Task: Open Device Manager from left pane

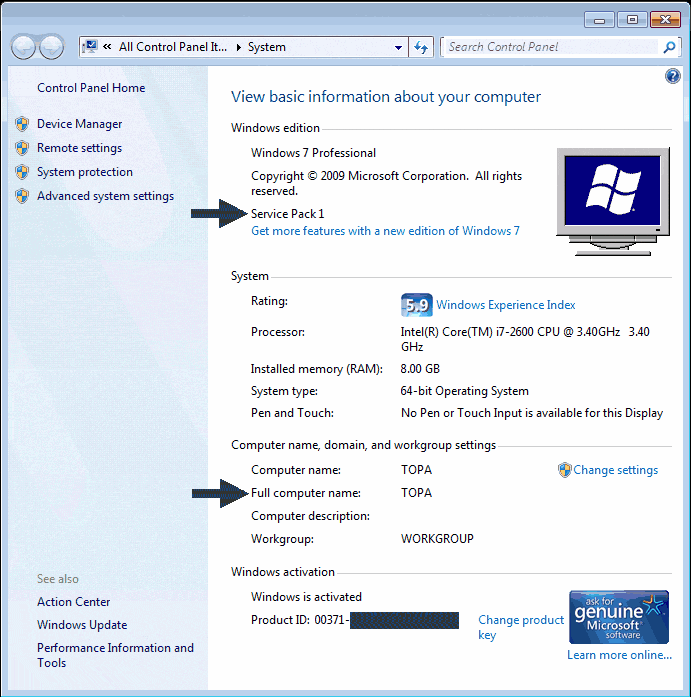Action: click(x=79, y=124)
